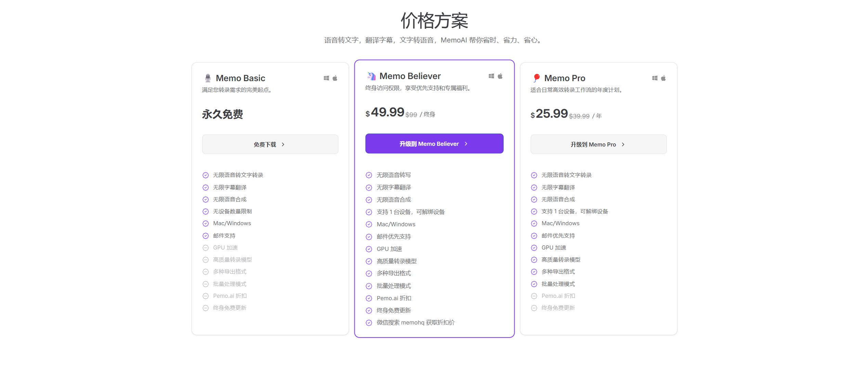Click the 微信搜索 memohq 获取折扣价 item
868x370 pixels.
[x=415, y=322]
